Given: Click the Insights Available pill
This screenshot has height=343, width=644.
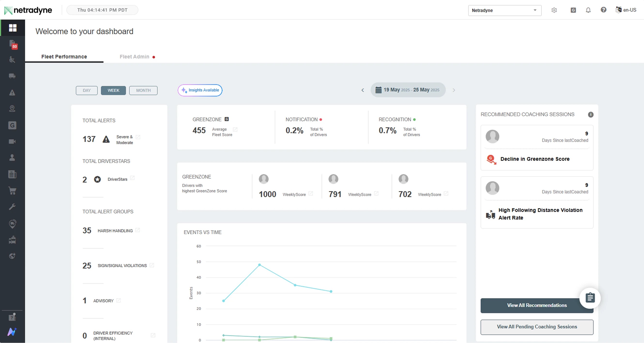Looking at the screenshot, I should tap(200, 90).
